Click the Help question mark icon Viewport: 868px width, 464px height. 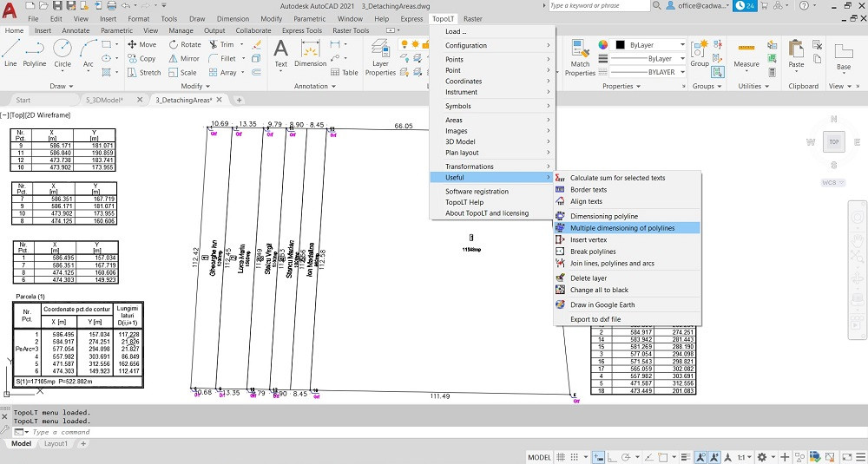805,5
